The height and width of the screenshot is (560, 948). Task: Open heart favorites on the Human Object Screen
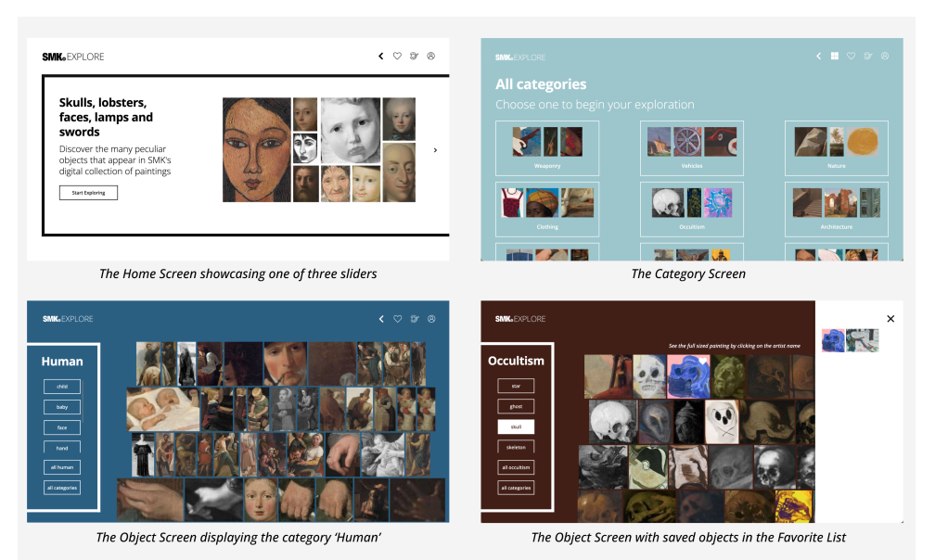398,319
